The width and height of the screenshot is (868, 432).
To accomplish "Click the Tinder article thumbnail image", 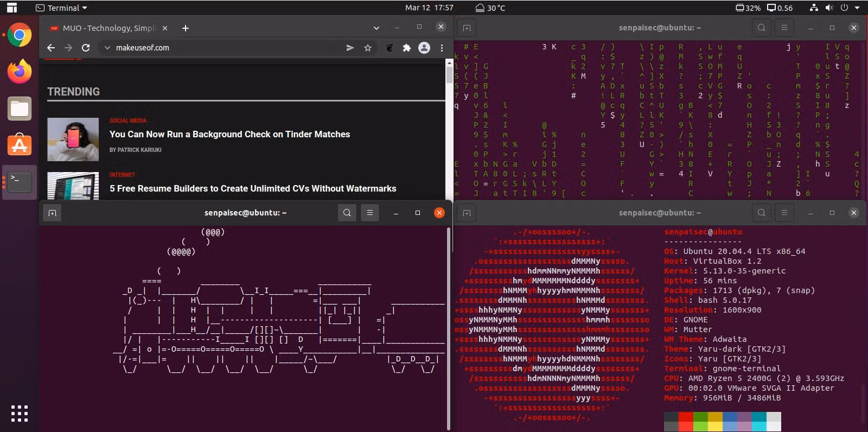I will 73,140.
